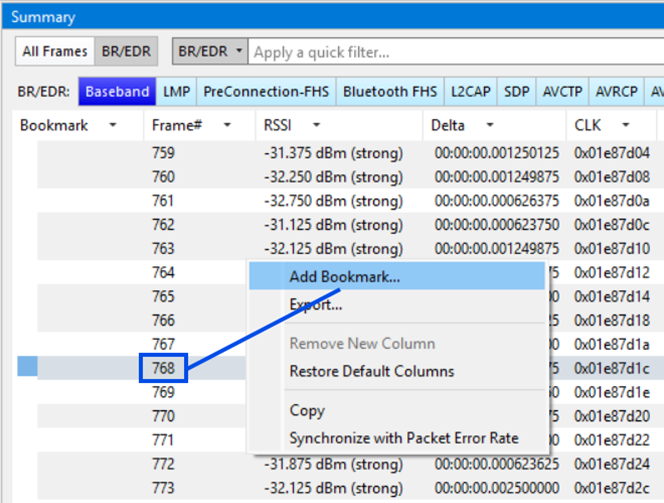The height and width of the screenshot is (503, 664).
Task: Select frame number 762 cell
Action: click(163, 224)
